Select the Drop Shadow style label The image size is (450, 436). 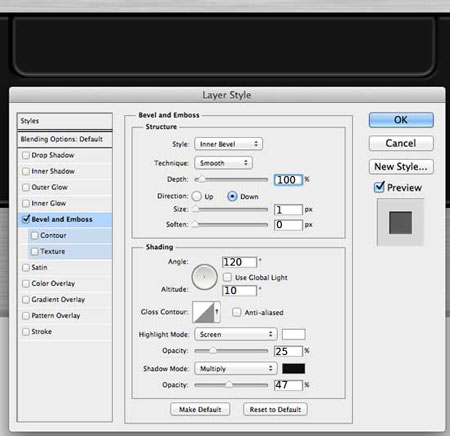53,155
